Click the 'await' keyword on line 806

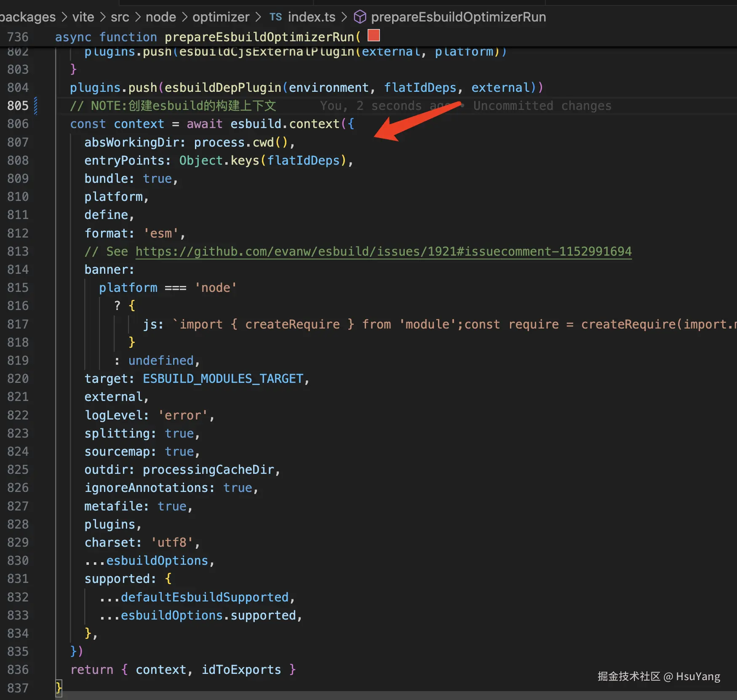205,124
